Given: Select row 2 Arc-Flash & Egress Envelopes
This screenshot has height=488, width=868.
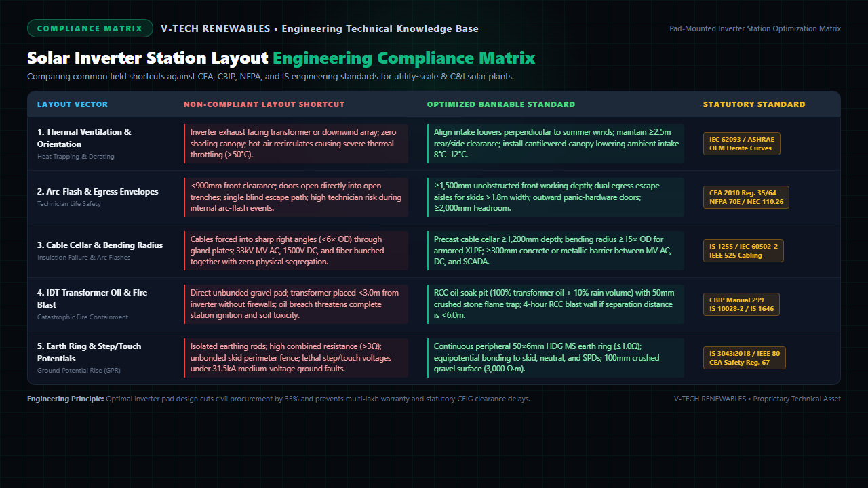Looking at the screenshot, I should [x=434, y=197].
